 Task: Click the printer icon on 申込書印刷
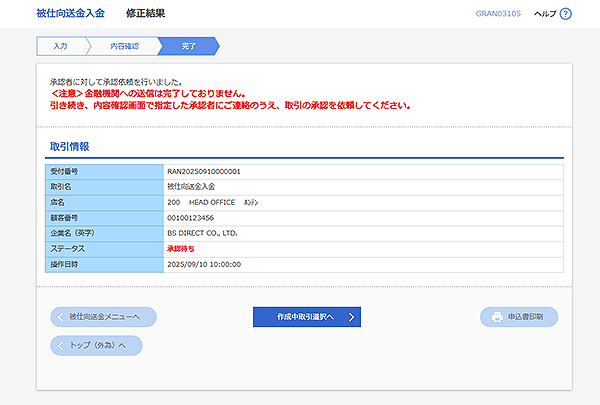[497, 317]
